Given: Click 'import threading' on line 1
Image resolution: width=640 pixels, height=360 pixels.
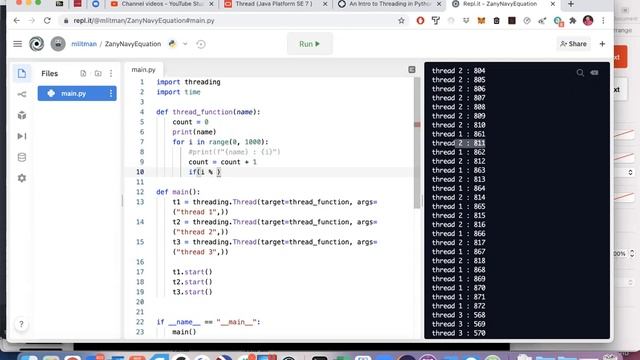Looking at the screenshot, I should [x=189, y=82].
